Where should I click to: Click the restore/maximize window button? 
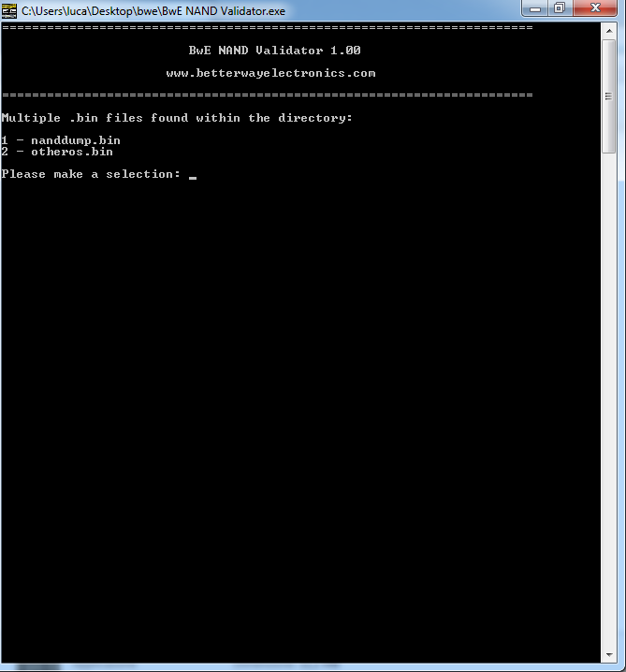560,8
